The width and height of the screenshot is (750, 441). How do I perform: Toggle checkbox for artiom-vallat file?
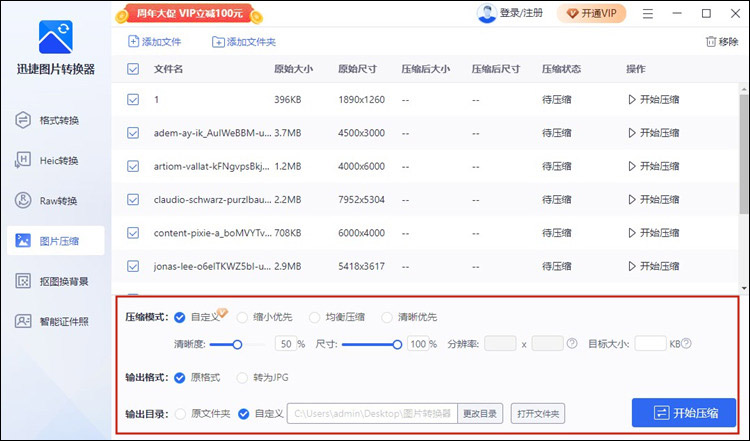133,166
